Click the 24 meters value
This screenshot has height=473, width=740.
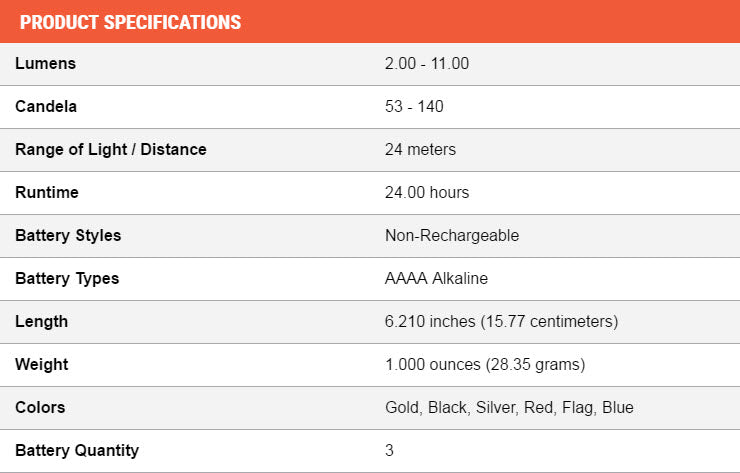point(420,149)
